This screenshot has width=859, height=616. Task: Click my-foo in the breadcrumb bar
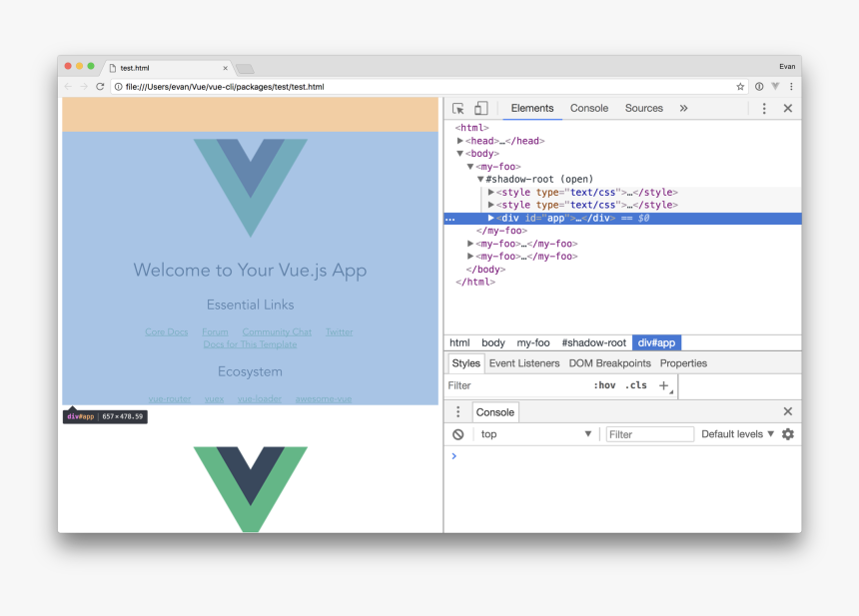point(533,342)
